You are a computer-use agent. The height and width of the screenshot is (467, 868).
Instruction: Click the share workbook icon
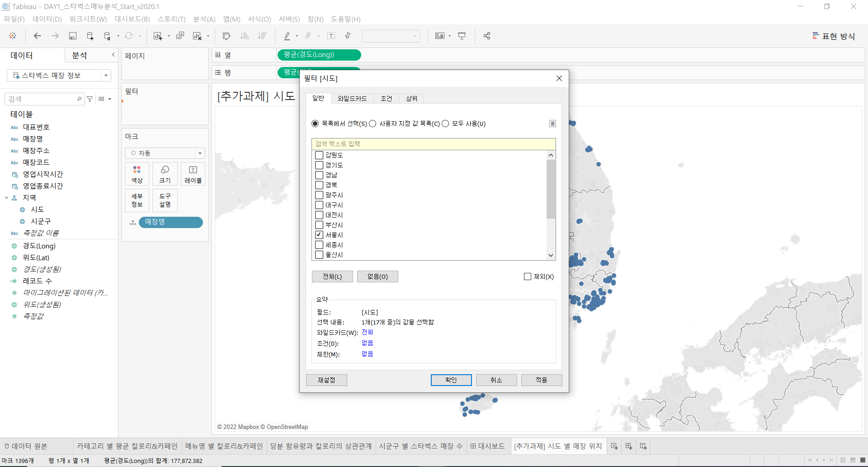487,36
